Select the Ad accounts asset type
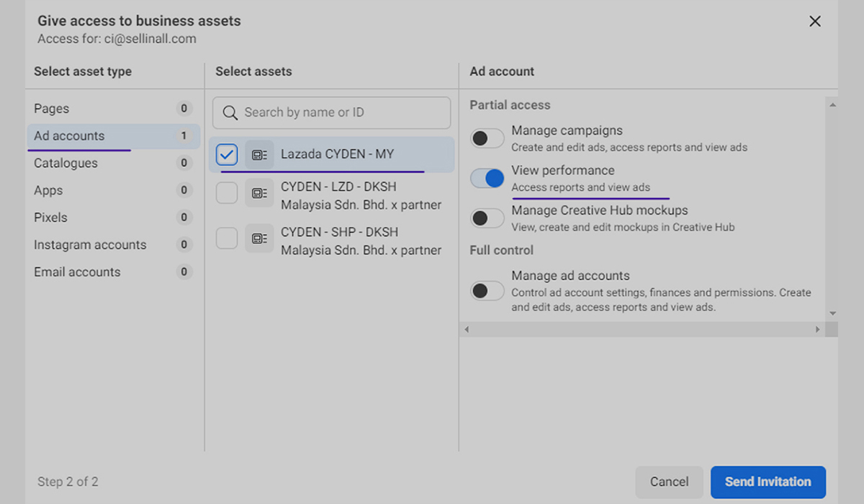Viewport: 864px width, 504px height. tap(114, 136)
